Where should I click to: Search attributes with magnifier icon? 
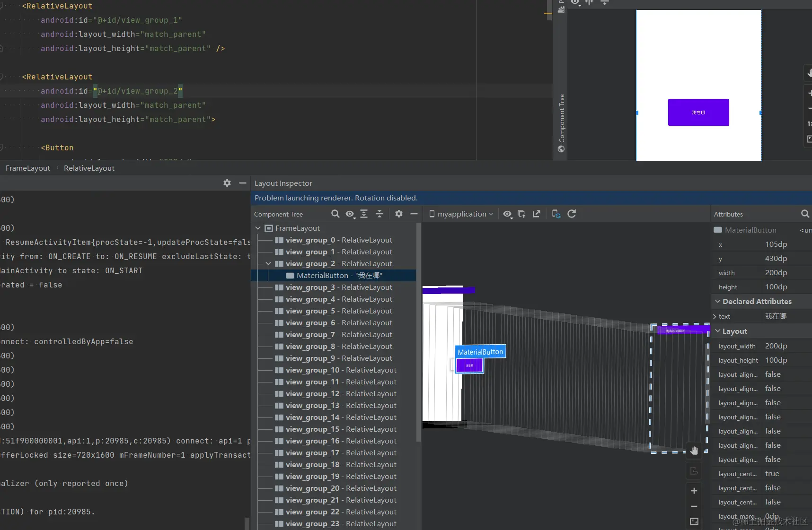[805, 214]
